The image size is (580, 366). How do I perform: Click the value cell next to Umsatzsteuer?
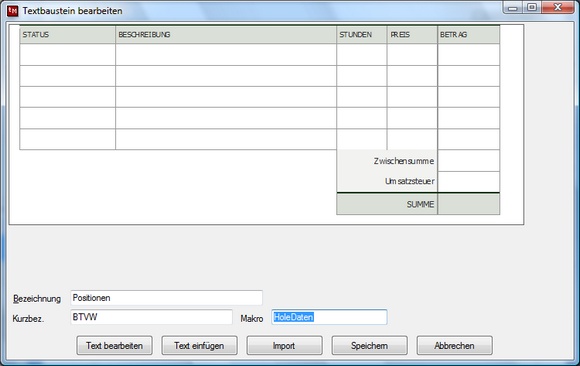coord(469,182)
